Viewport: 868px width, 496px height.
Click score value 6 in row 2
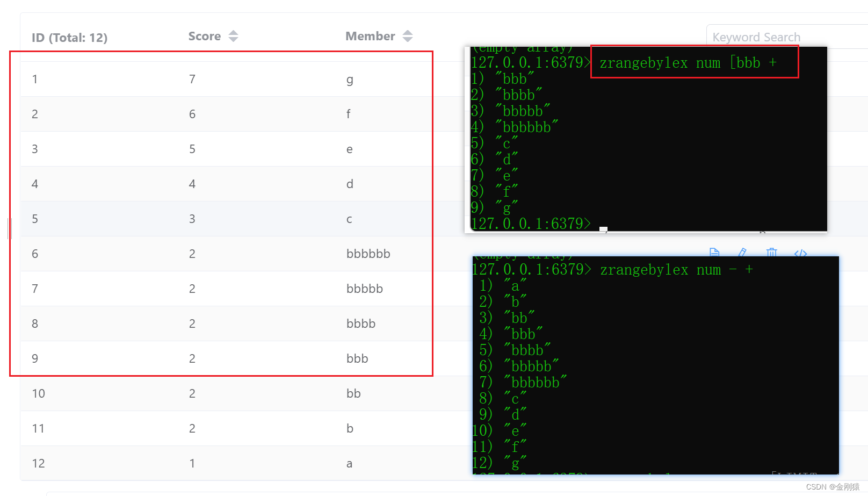[x=192, y=114]
